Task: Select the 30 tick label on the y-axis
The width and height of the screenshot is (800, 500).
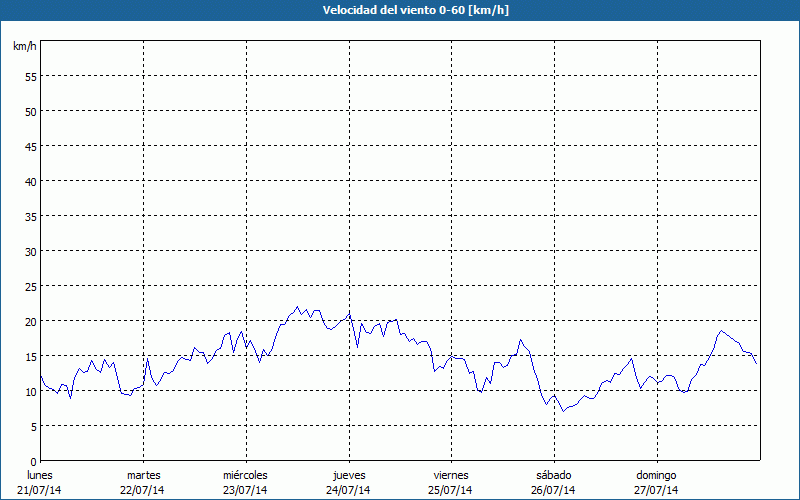Action: (x=30, y=251)
